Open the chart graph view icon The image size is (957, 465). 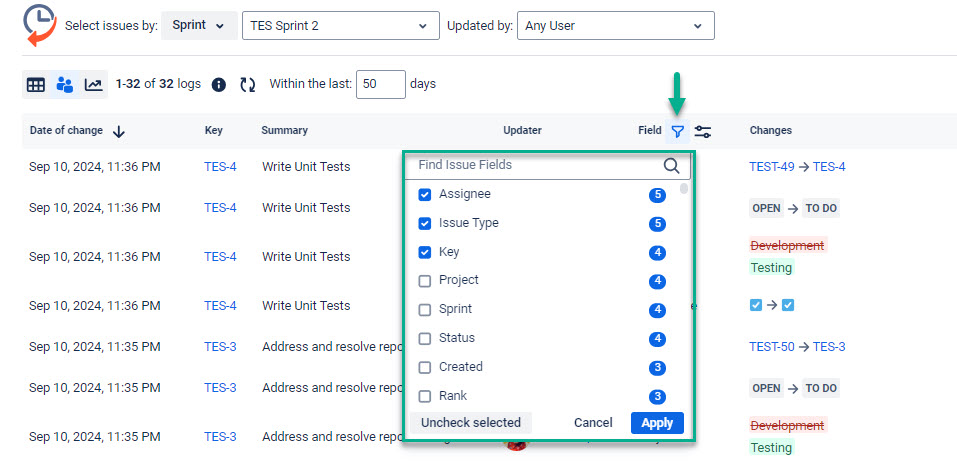(93, 85)
